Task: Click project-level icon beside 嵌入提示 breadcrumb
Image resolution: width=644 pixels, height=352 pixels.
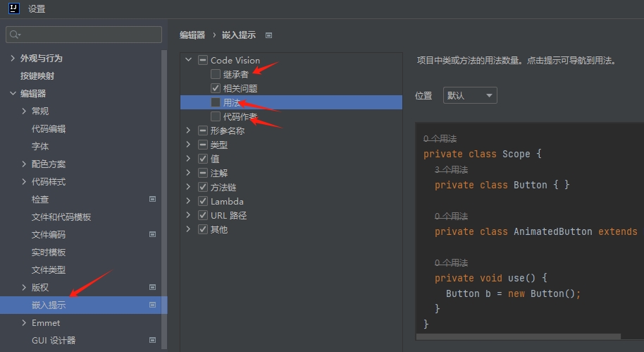Action: 268,35
